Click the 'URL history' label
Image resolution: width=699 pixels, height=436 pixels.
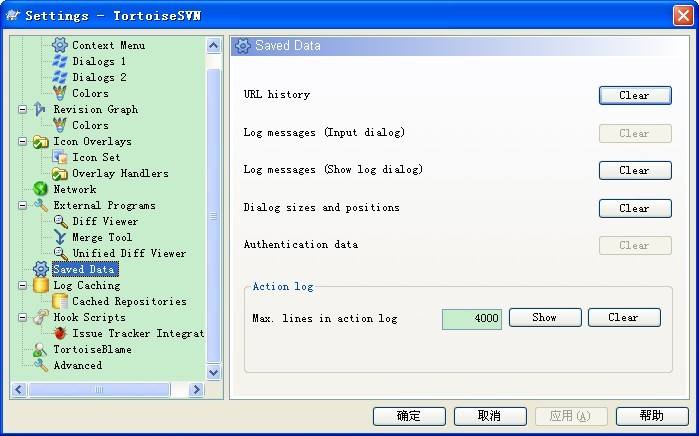point(276,95)
